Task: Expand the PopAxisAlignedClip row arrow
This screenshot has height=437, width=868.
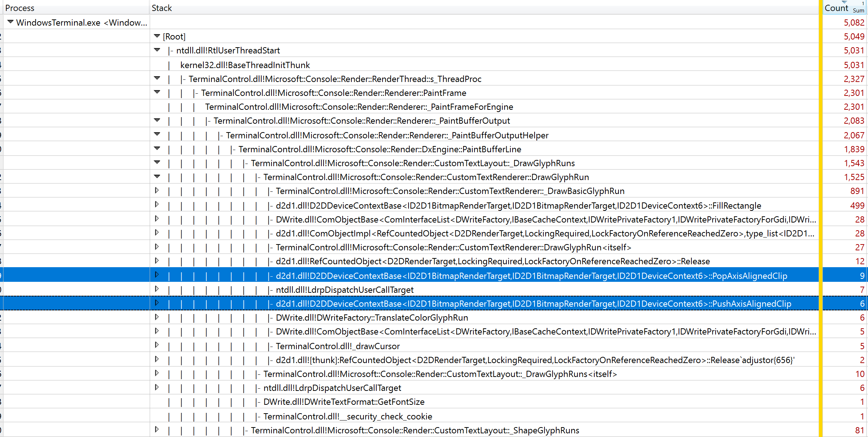Action: pos(157,275)
